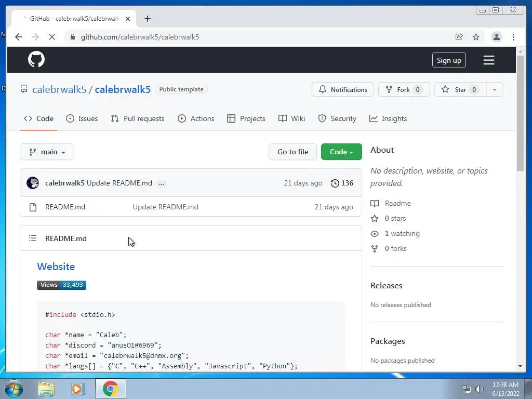Open 0 forks link

pos(395,249)
